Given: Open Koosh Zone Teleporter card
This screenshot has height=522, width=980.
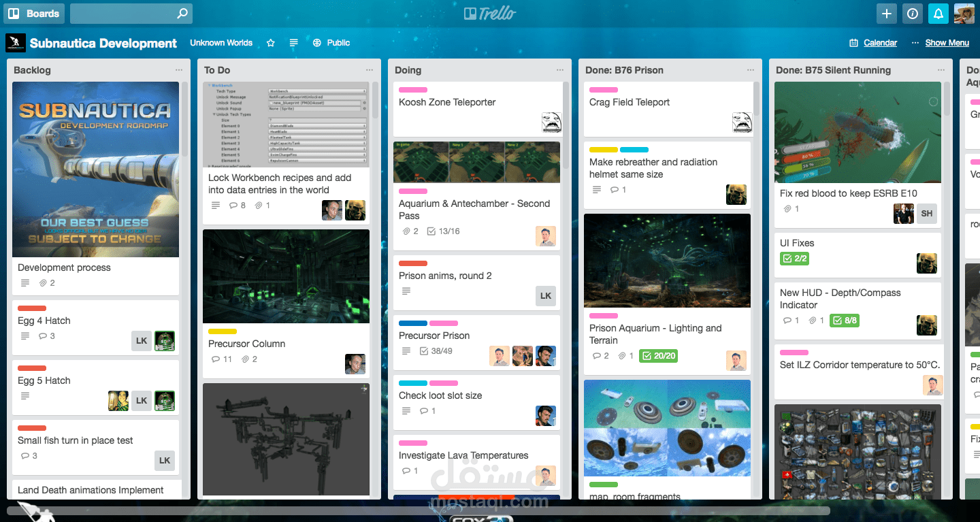Looking at the screenshot, I should click(x=476, y=109).
